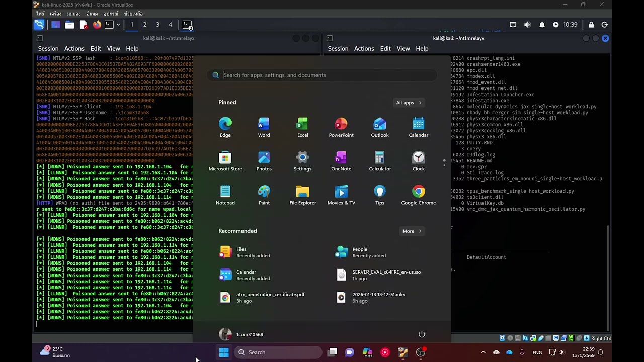
Task: Switch to Kali workspace 3
Action: click(157, 24)
